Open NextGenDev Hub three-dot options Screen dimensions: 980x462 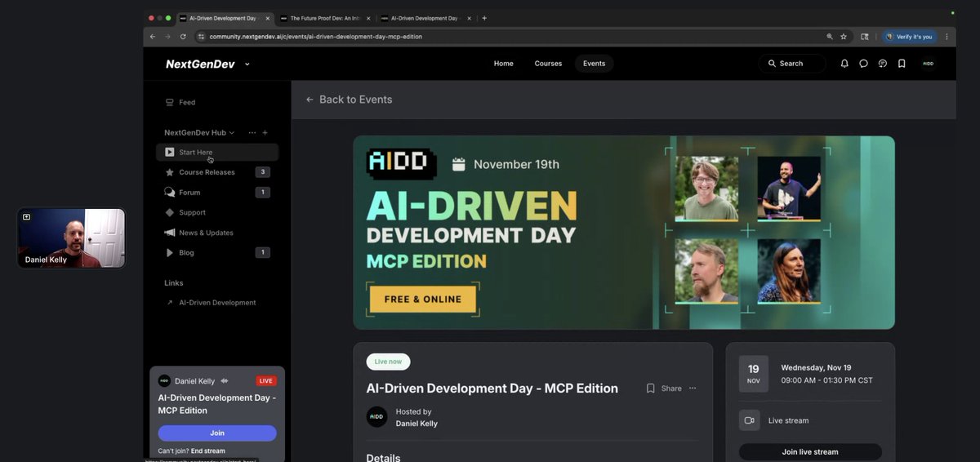click(x=252, y=132)
